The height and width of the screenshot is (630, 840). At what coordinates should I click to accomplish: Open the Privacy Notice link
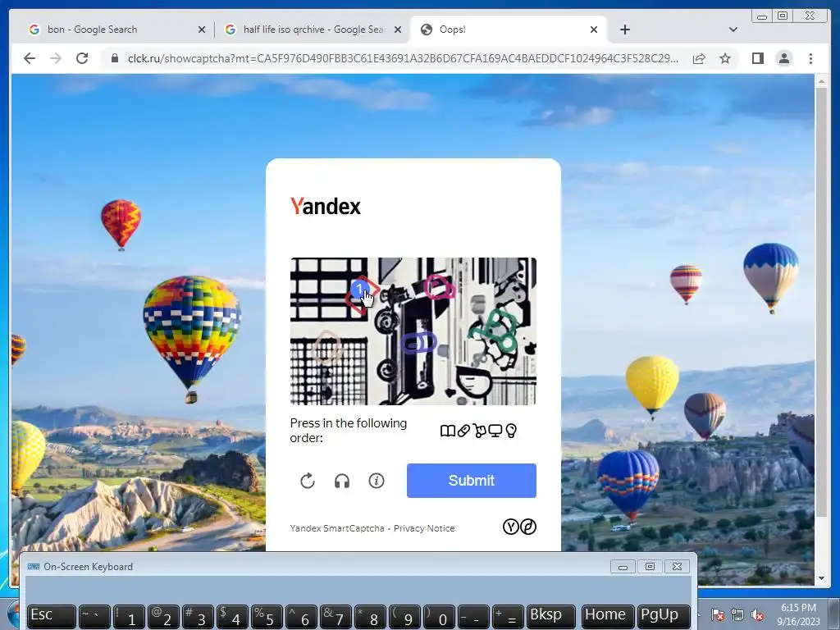click(424, 528)
